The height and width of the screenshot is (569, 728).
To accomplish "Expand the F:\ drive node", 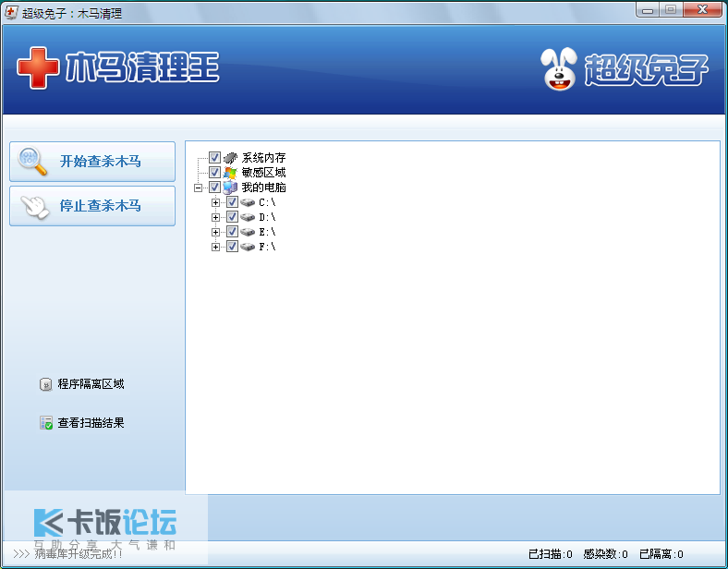I will click(x=215, y=248).
